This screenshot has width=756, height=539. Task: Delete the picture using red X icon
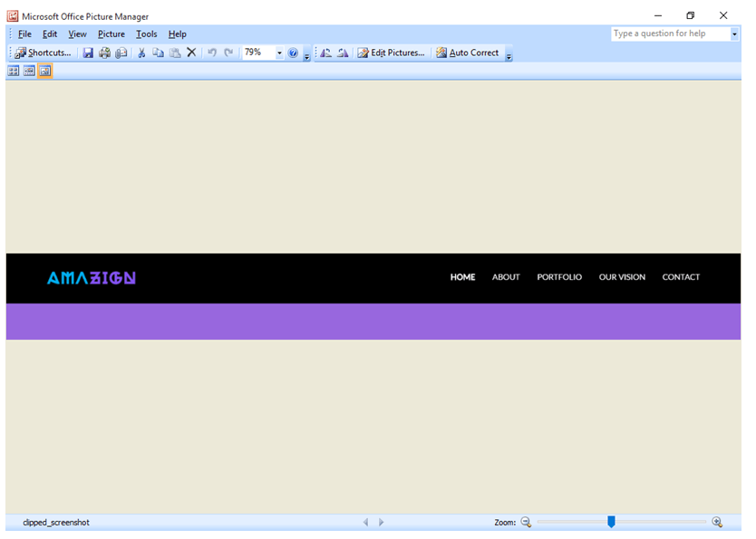[x=191, y=53]
